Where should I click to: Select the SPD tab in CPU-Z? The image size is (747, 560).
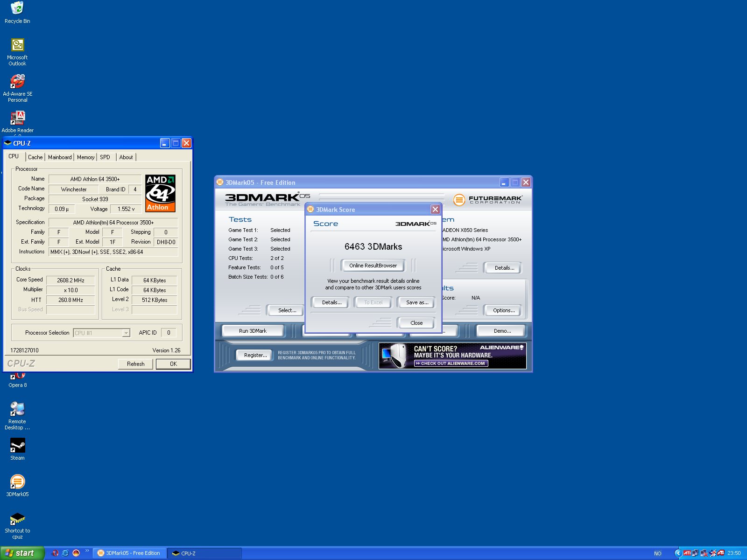click(105, 157)
